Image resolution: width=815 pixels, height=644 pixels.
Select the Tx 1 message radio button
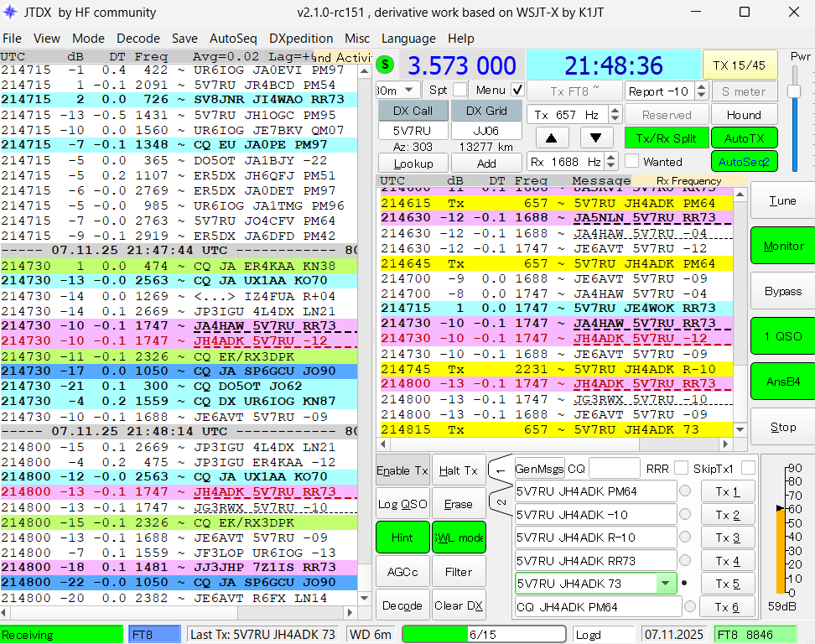(685, 491)
